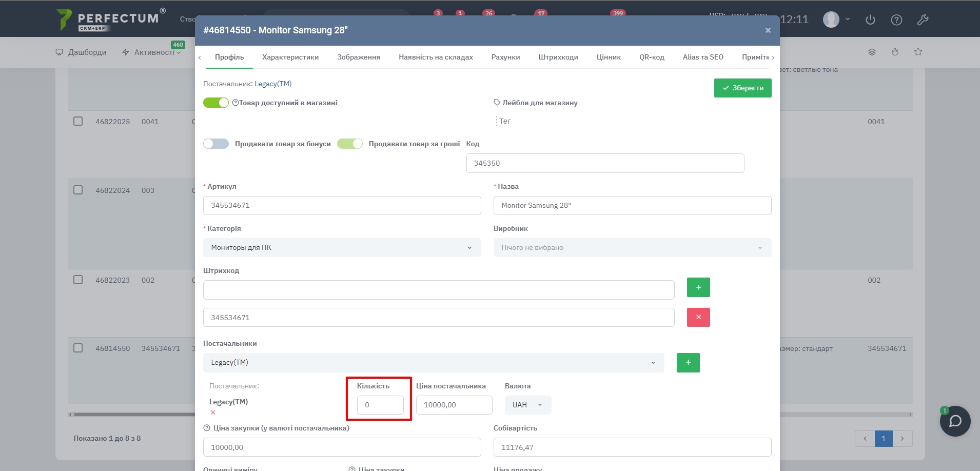The image size is (980, 471).
Task: Click the Кількість quantity input field
Action: click(380, 405)
